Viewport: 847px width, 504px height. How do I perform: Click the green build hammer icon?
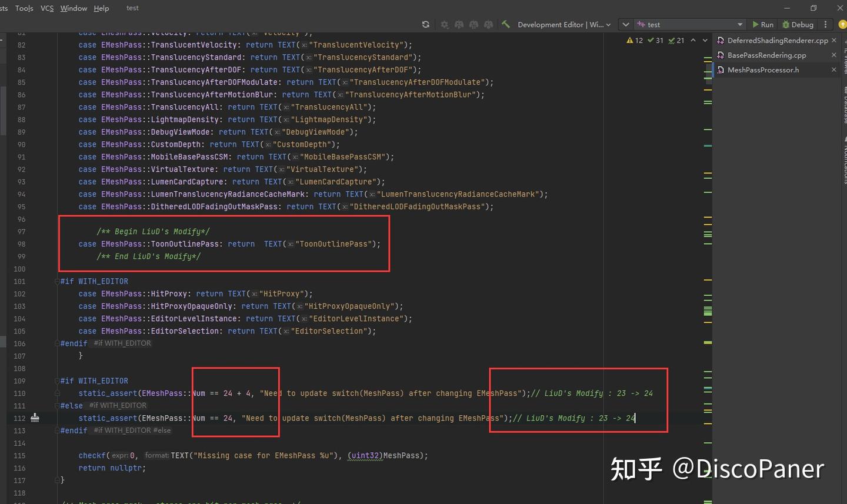pos(505,25)
